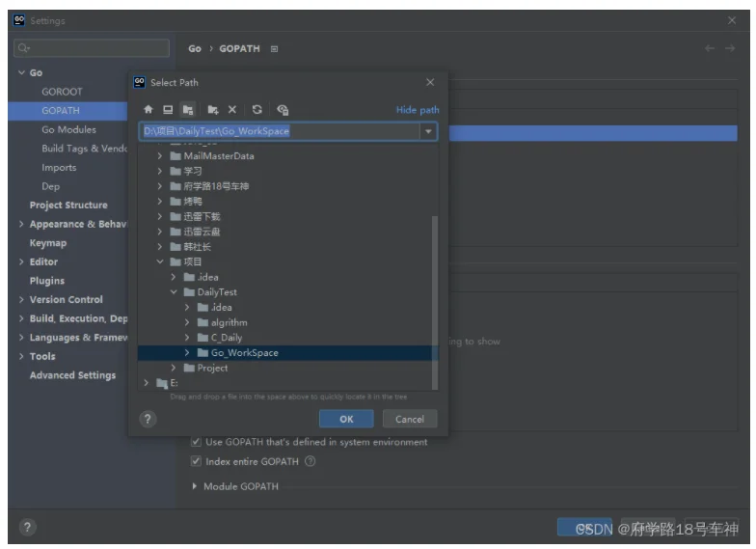Open Go Modules settings page
Image resolution: width=756 pixels, height=549 pixels.
point(69,129)
